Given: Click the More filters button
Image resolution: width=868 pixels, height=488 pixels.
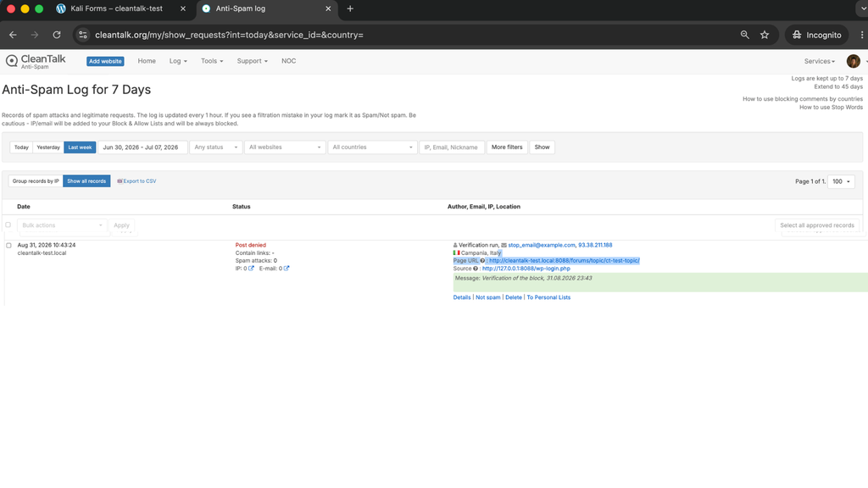Looking at the screenshot, I should click(x=507, y=147).
